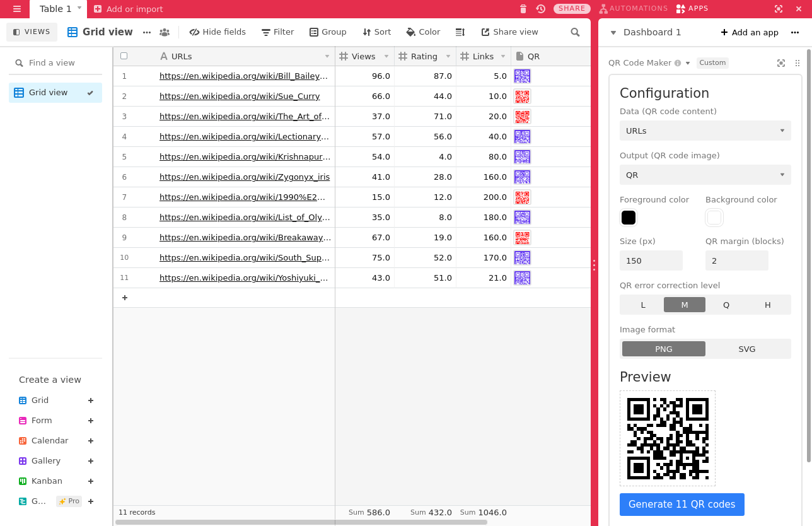This screenshot has width=812, height=526.
Task: Collapse the Dashboard 1 expander triangle
Action: click(613, 33)
